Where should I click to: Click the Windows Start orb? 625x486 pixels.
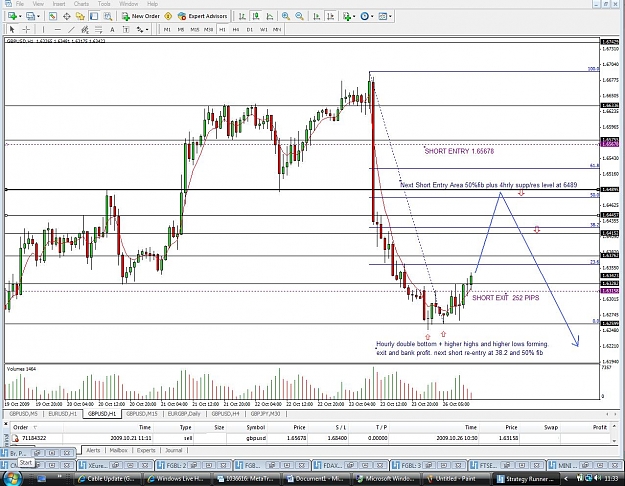click(x=12, y=478)
